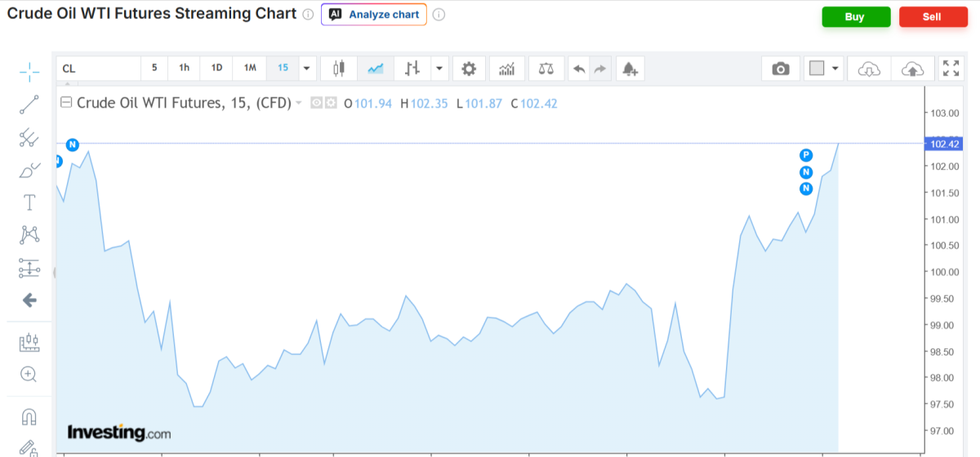The height and width of the screenshot is (457, 980).
Task: Click the 100.00 price axis label
Action: (x=944, y=272)
